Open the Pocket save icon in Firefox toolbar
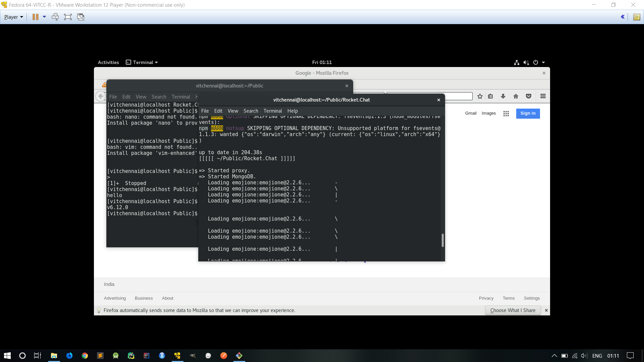The height and width of the screenshot is (362, 644). pyautogui.click(x=529, y=96)
